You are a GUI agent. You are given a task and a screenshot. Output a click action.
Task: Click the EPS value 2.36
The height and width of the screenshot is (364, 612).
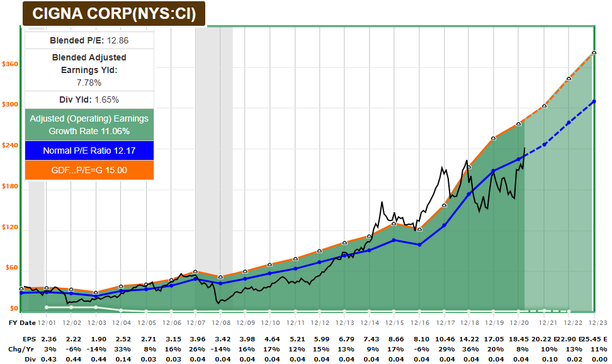(48, 339)
